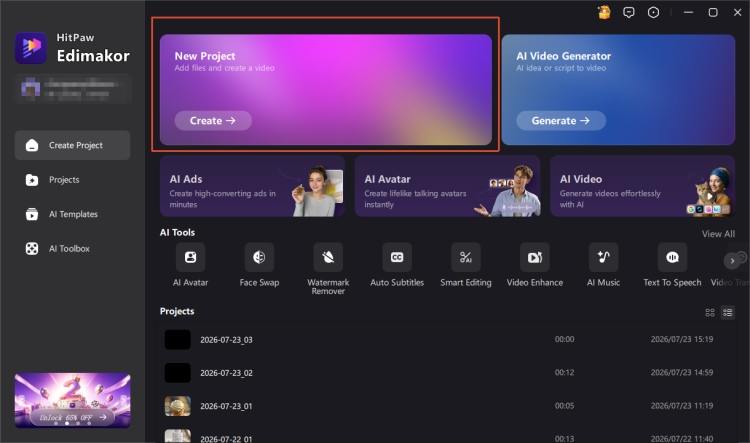Open project 2026-07-23_02
750x443 pixels.
(448, 373)
